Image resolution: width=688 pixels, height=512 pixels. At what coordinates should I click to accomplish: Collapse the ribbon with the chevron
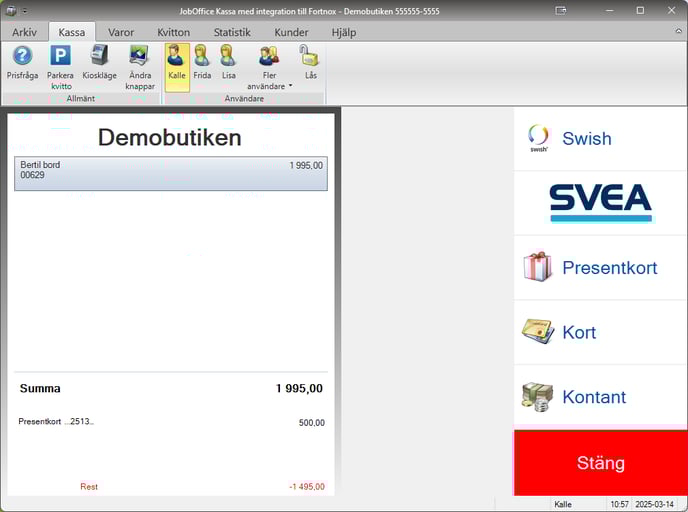click(x=678, y=31)
